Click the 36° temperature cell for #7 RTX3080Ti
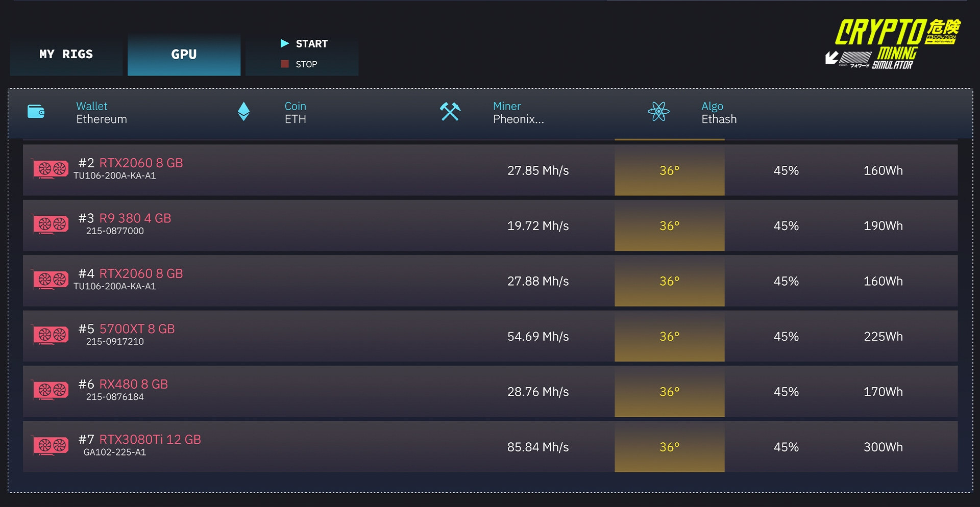 [x=669, y=447]
